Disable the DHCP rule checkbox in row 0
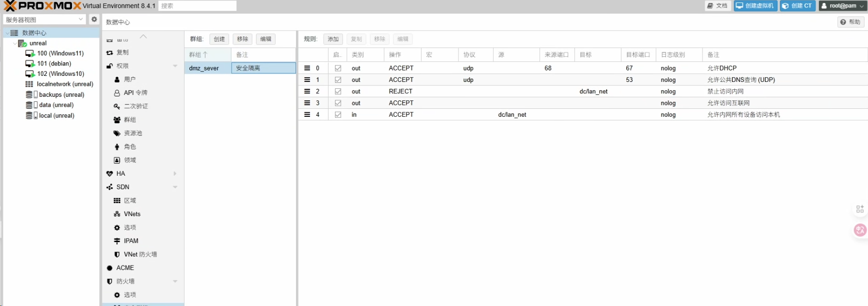The width and height of the screenshot is (868, 306). pyautogui.click(x=338, y=68)
